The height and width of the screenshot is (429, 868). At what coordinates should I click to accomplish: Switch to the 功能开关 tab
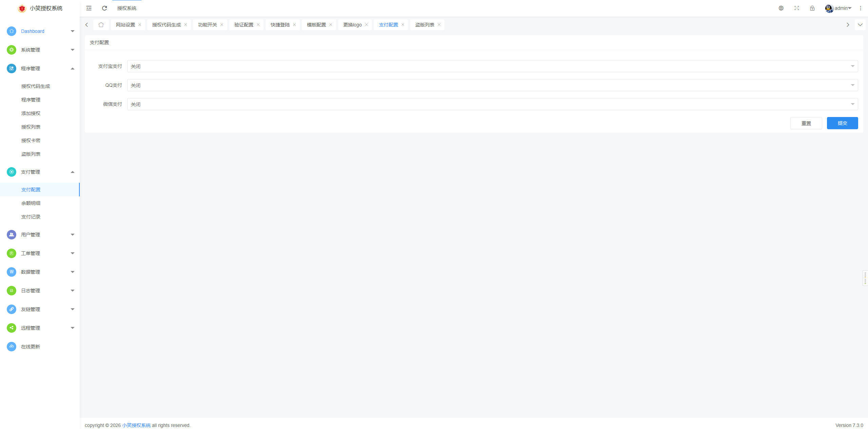click(207, 25)
